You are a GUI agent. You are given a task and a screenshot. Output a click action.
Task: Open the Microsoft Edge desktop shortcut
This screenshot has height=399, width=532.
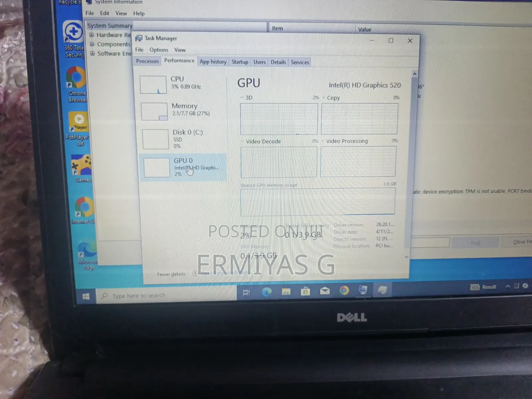click(x=88, y=256)
